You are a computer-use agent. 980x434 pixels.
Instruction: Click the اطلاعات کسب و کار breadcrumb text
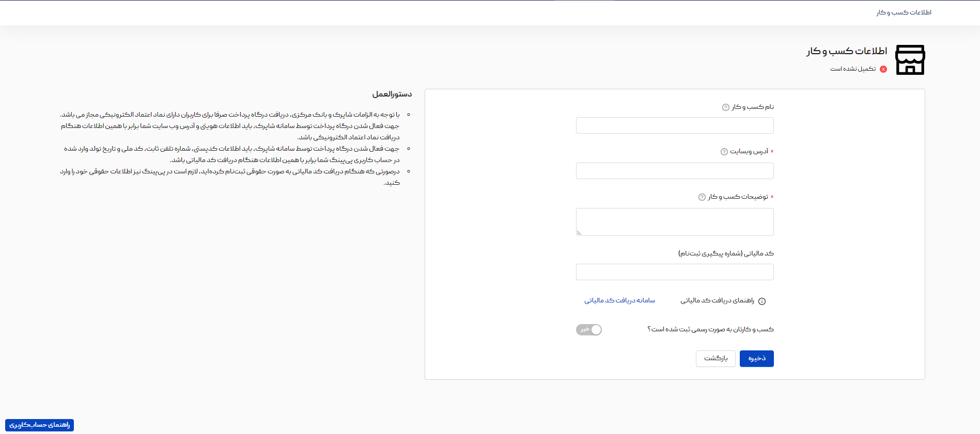[x=904, y=12]
